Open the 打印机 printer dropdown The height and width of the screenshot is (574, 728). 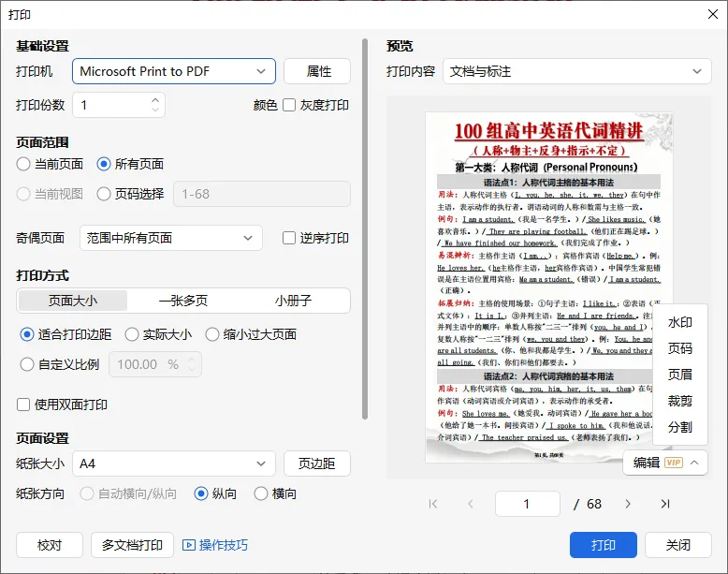pos(174,71)
